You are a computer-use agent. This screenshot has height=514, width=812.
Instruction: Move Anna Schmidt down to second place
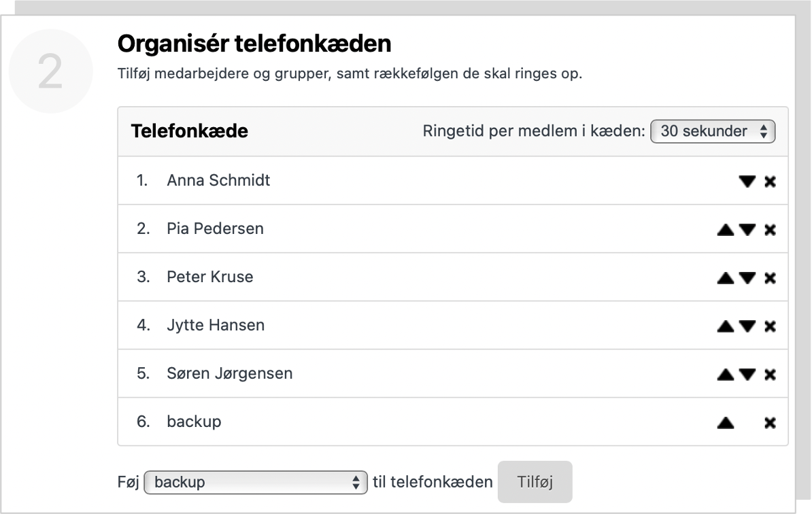(748, 181)
